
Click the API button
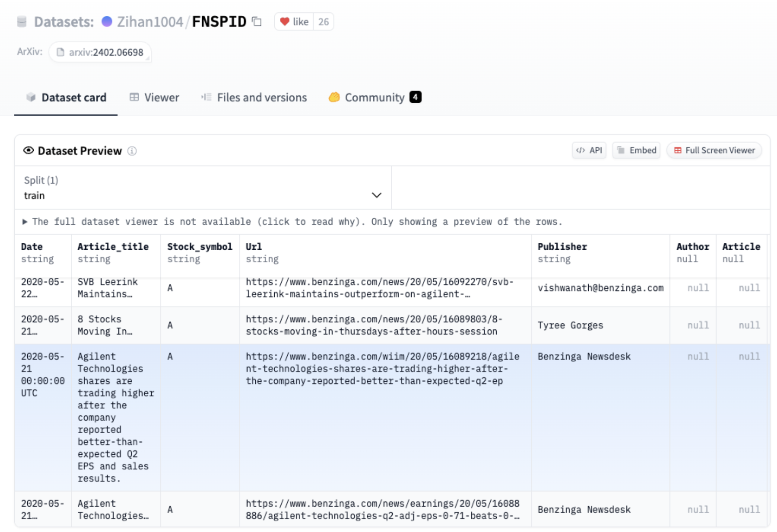(589, 150)
